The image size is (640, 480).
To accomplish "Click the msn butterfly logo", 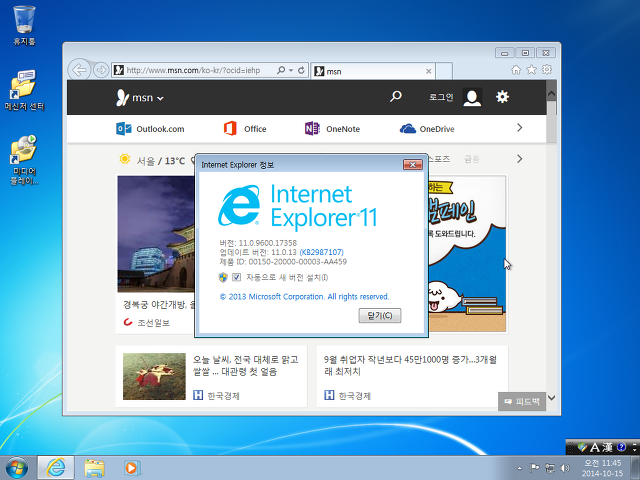I will click(122, 98).
